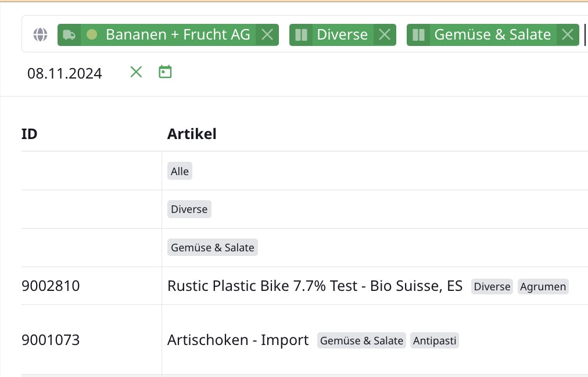Open the calendar date picker

click(x=166, y=72)
